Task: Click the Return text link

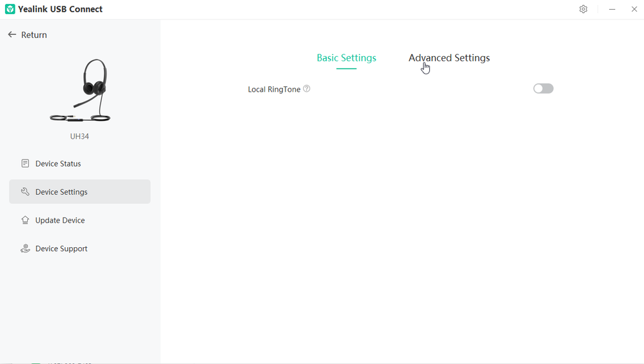Action: (x=34, y=35)
